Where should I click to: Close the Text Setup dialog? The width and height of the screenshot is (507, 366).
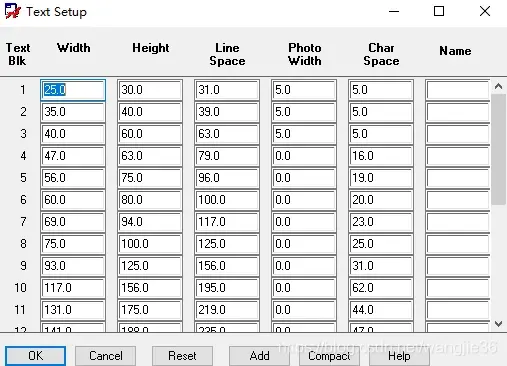(x=485, y=11)
